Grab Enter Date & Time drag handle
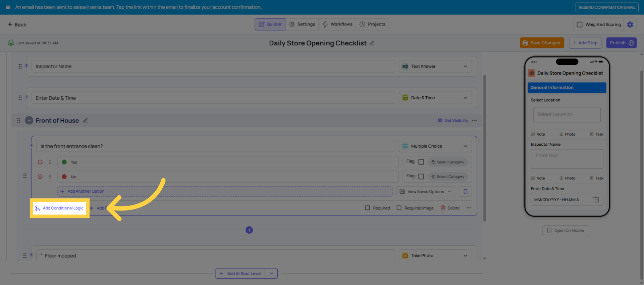The height and width of the screenshot is (285, 644). pos(20,98)
